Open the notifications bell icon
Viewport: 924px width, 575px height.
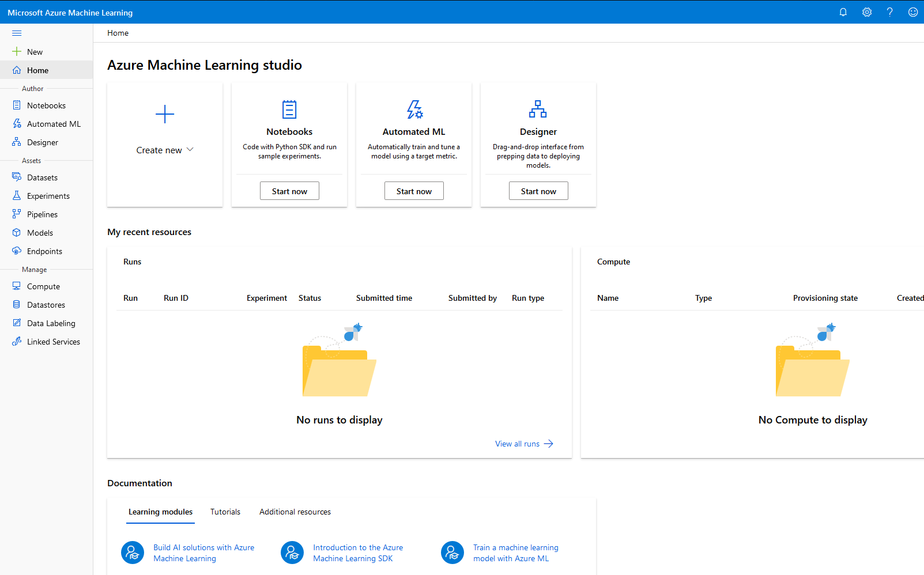pyautogui.click(x=843, y=12)
